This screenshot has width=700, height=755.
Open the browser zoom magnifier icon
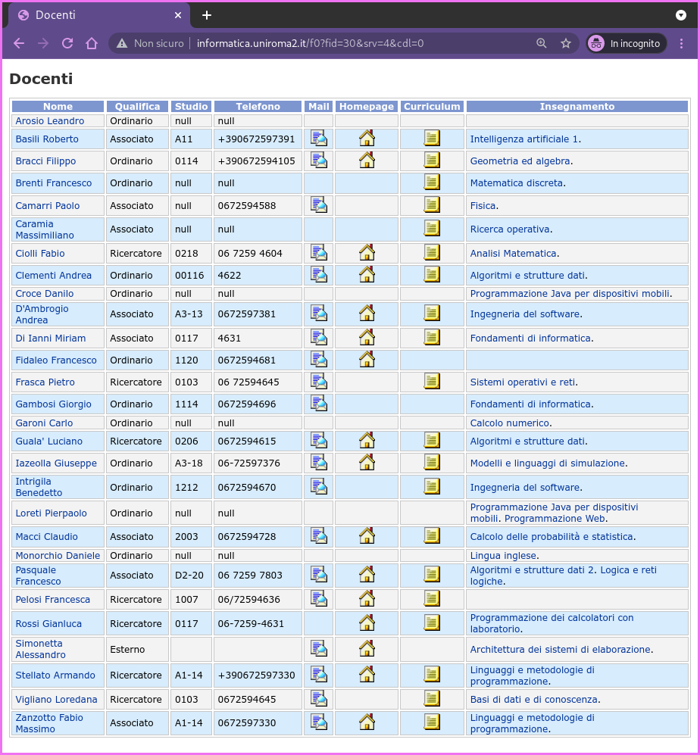click(x=542, y=43)
